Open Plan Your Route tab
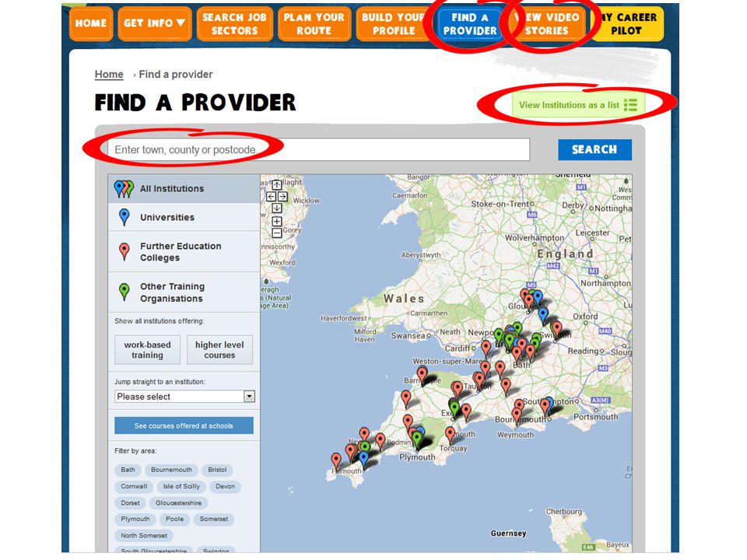747x560 pixels. (x=314, y=23)
